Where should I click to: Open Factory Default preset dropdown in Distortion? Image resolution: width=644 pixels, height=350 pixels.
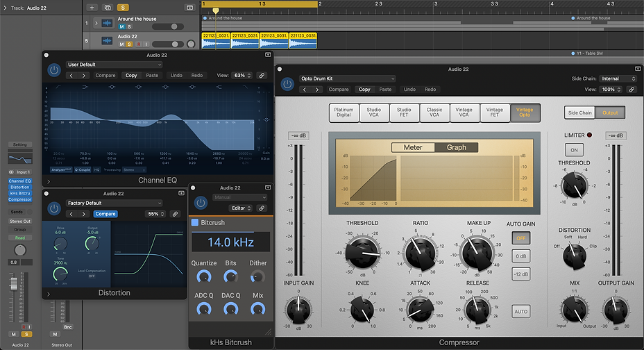tap(115, 203)
